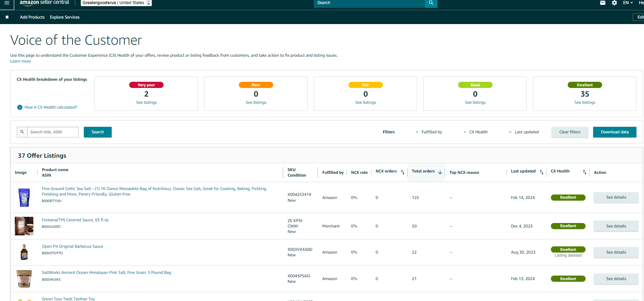Sort by the NCX orders column arrows

click(x=403, y=172)
